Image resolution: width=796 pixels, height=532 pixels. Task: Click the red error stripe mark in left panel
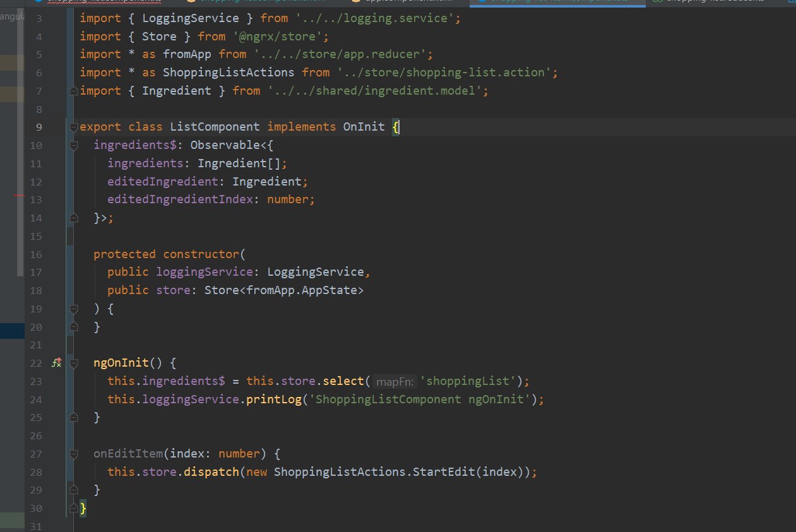pyautogui.click(x=19, y=196)
